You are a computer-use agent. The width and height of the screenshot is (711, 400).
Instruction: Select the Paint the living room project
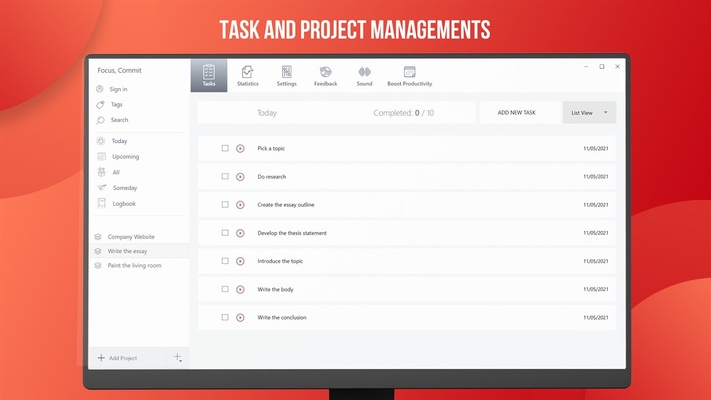(134, 265)
